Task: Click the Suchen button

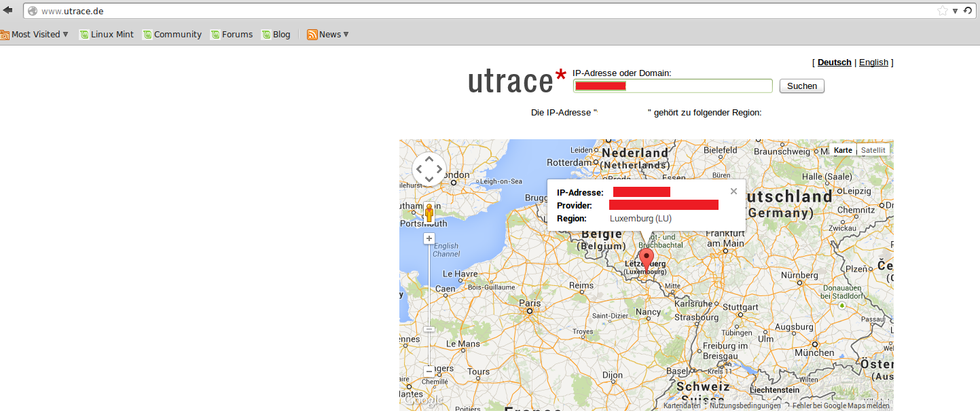Action: pyautogui.click(x=802, y=86)
